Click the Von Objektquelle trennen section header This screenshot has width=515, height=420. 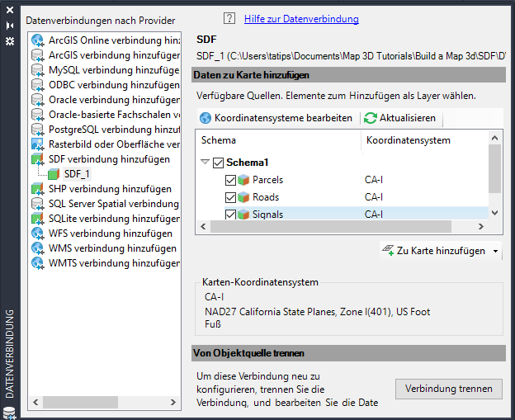348,353
